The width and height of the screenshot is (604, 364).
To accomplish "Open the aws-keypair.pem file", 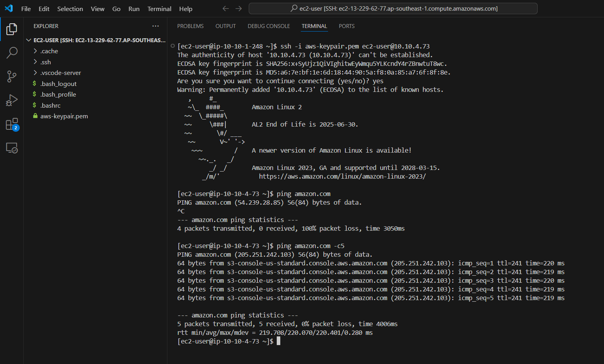I will pyautogui.click(x=95, y=116).
